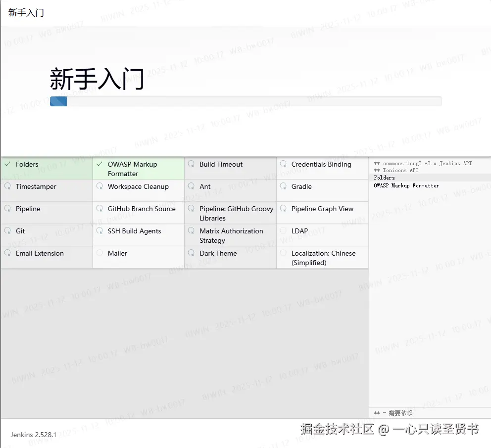Viewport: 491px width, 448px height.
Task: Click the pending spinner icon beside Timestamper
Action: pos(7,186)
